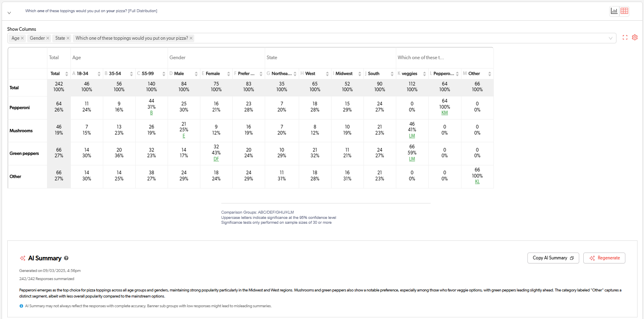Remove the Gender column tag
This screenshot has height=319, width=644.
point(48,38)
